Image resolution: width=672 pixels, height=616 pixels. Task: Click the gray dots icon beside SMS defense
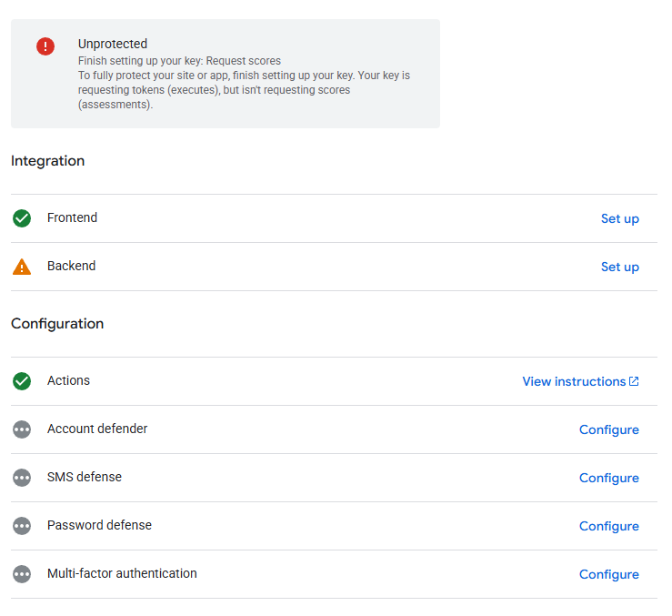[x=22, y=478]
